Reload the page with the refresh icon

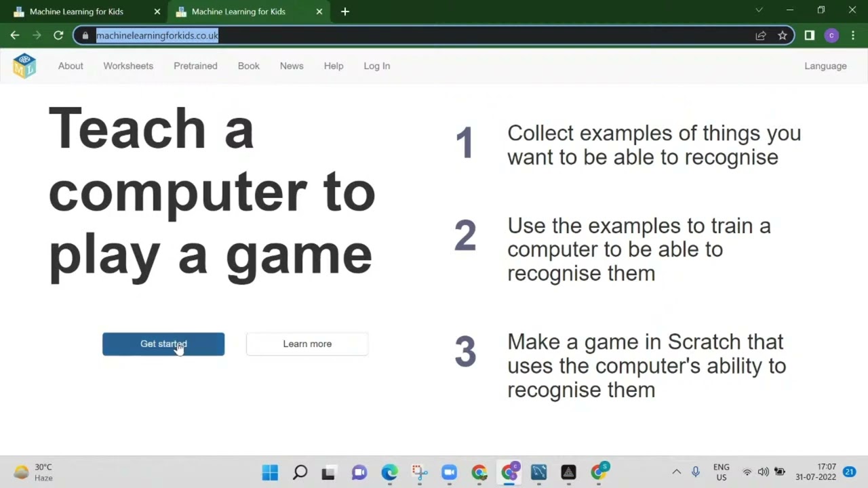point(58,35)
